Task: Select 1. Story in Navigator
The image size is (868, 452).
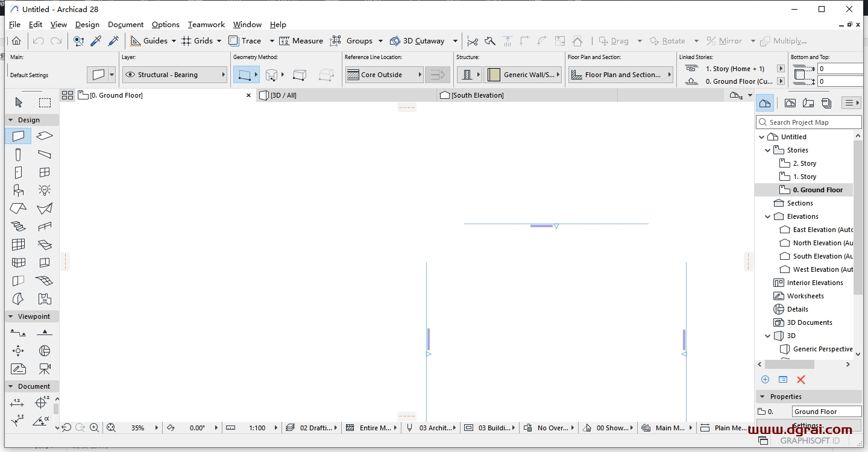Action: tap(804, 177)
